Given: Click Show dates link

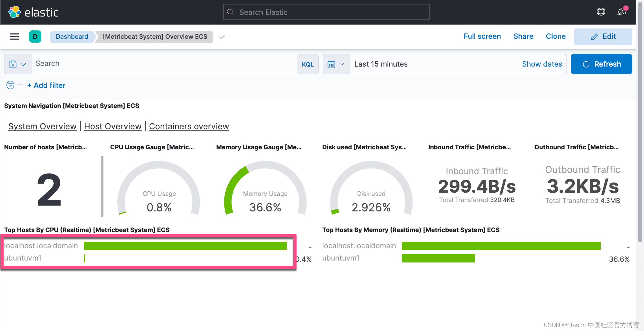Looking at the screenshot, I should tap(542, 64).
